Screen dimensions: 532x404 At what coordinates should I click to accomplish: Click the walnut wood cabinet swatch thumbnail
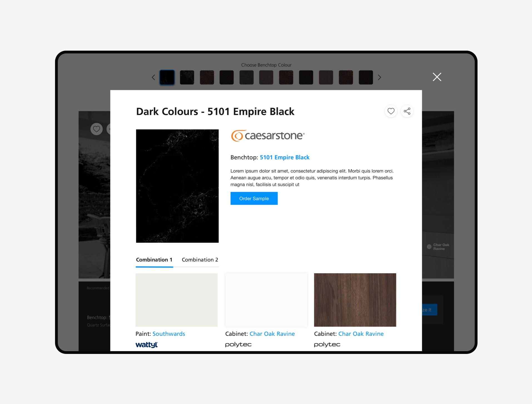(355, 300)
